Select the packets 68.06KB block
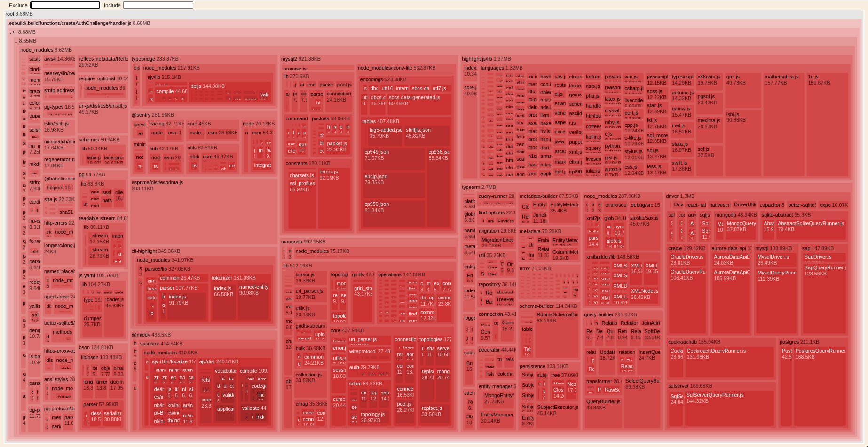The height and width of the screenshot is (447, 868). [x=331, y=118]
